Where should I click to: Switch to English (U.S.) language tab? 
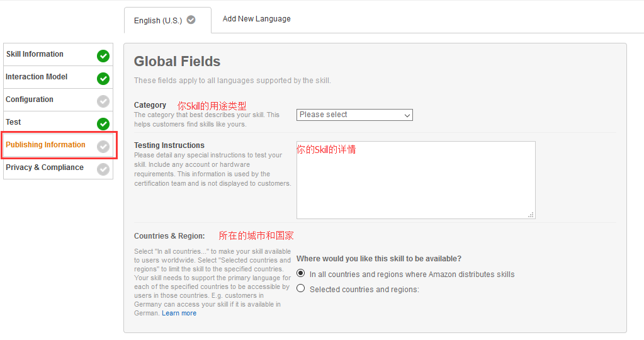pos(158,21)
